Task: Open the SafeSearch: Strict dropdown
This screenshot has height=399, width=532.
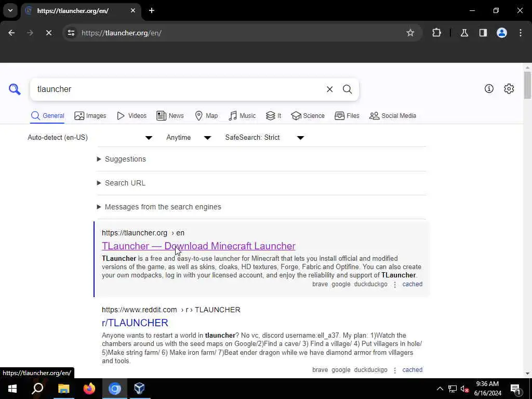Action: 265,137
